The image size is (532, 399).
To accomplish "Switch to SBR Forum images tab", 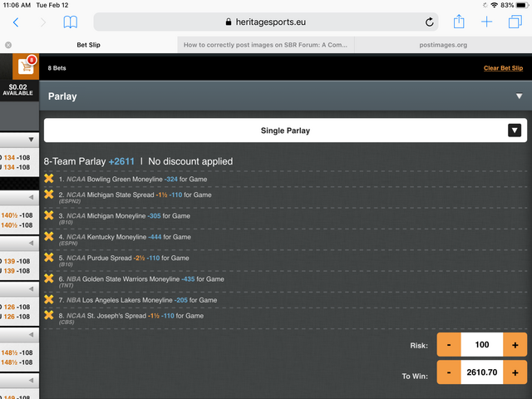I will 266,45.
